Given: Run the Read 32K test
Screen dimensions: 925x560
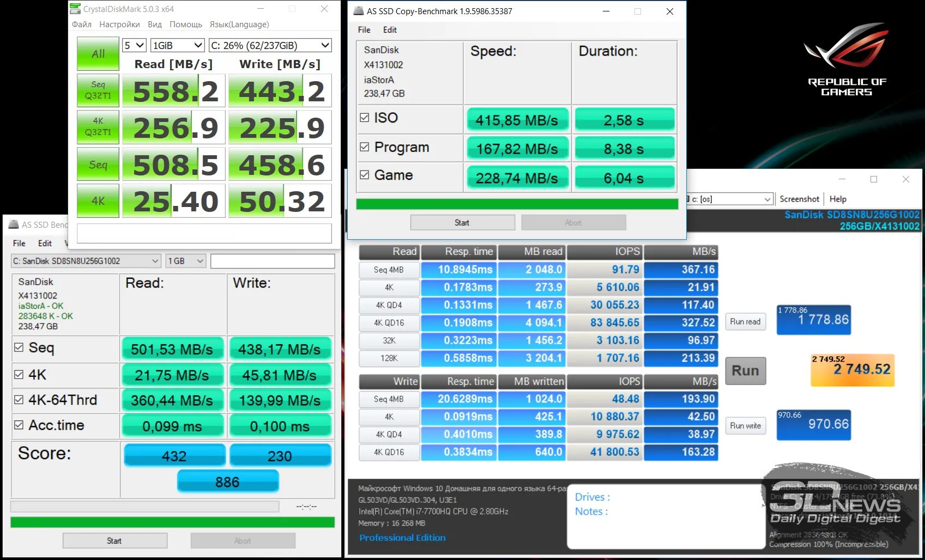Looking at the screenshot, I should coord(389,340).
